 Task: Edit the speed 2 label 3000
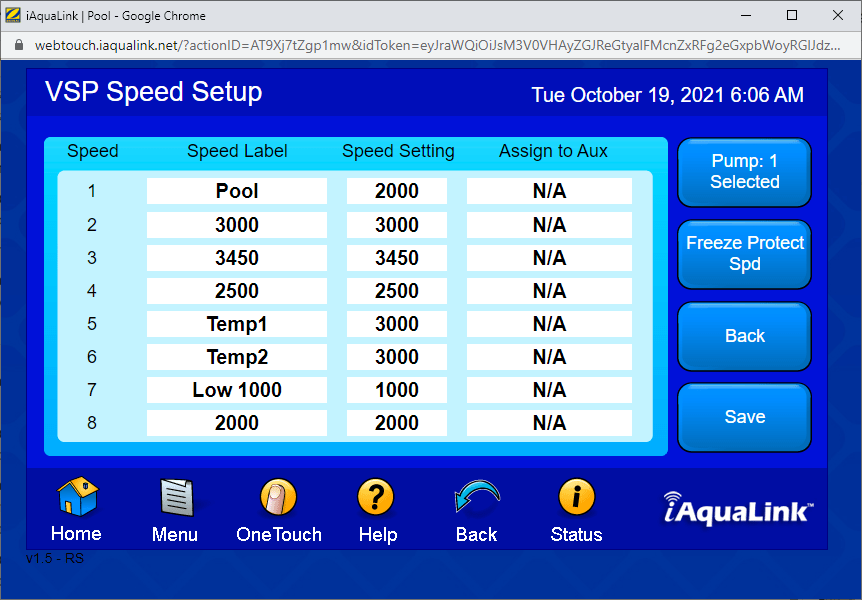pyautogui.click(x=237, y=225)
